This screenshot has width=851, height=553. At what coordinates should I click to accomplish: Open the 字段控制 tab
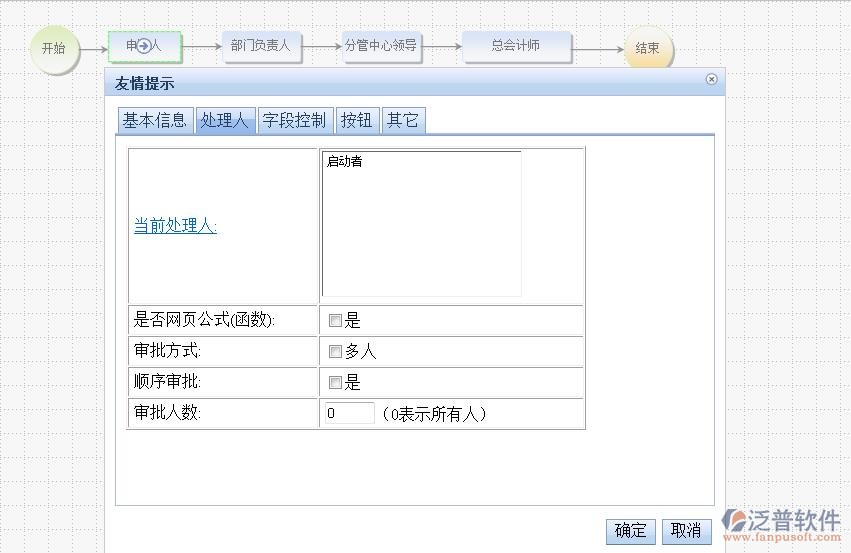pos(294,121)
